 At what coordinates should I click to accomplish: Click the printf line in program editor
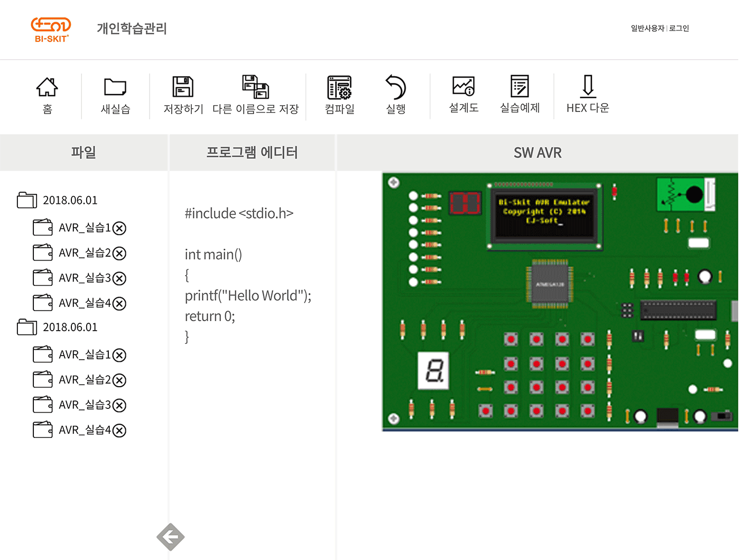coord(248,296)
